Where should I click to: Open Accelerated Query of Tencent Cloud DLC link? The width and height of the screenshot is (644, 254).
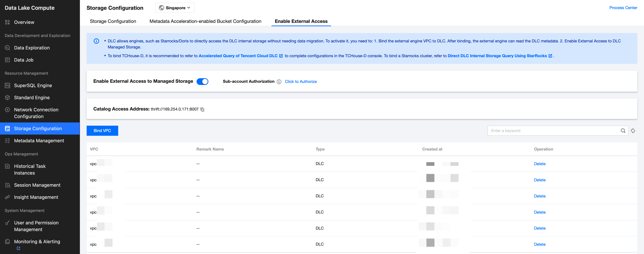pyautogui.click(x=238, y=56)
